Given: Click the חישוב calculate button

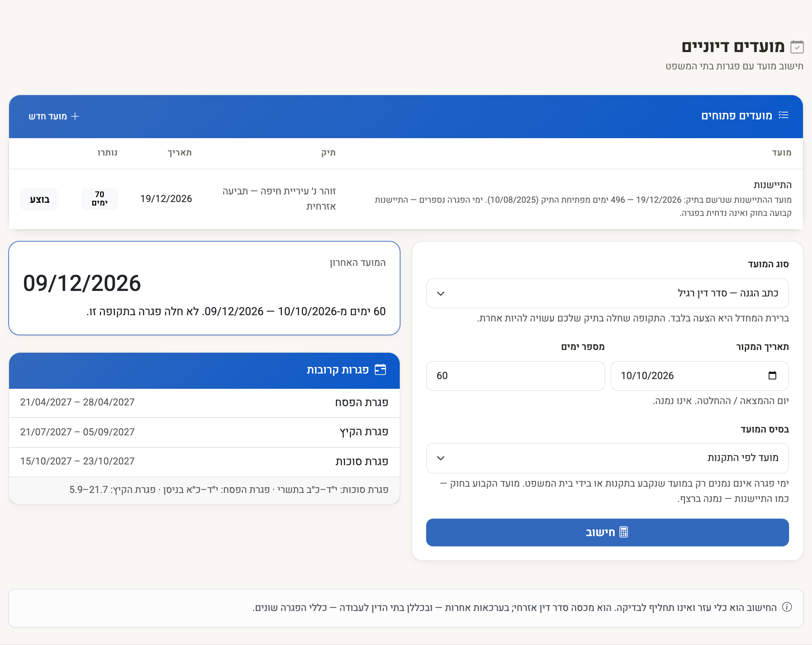Looking at the screenshot, I should (x=607, y=533).
